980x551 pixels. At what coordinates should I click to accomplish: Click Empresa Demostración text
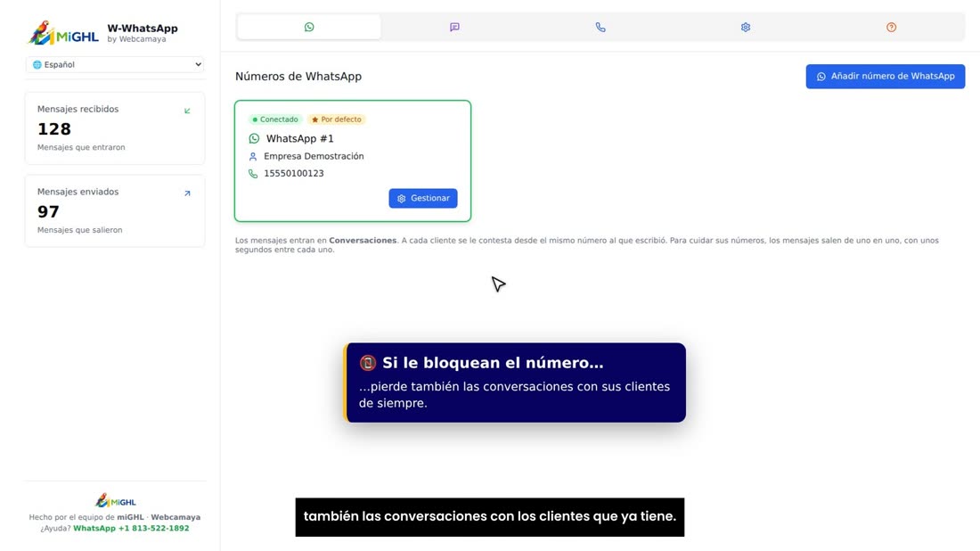tap(314, 156)
